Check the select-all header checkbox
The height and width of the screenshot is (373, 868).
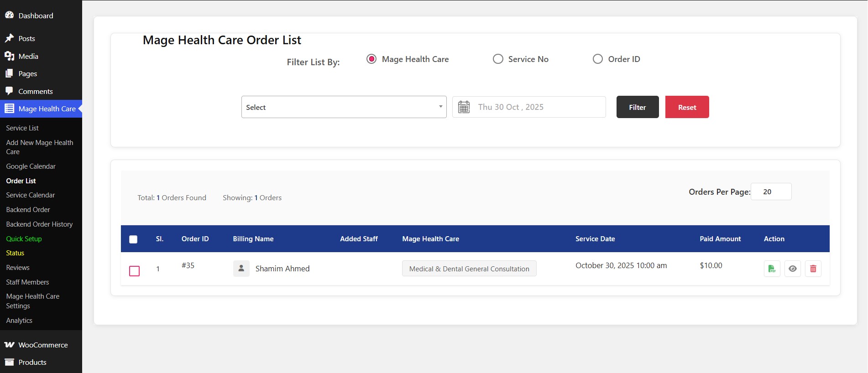pos(133,239)
